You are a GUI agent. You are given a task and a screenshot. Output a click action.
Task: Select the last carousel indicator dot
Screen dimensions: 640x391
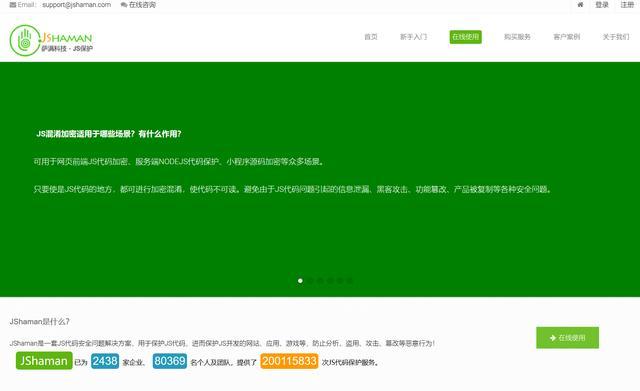pyautogui.click(x=349, y=281)
